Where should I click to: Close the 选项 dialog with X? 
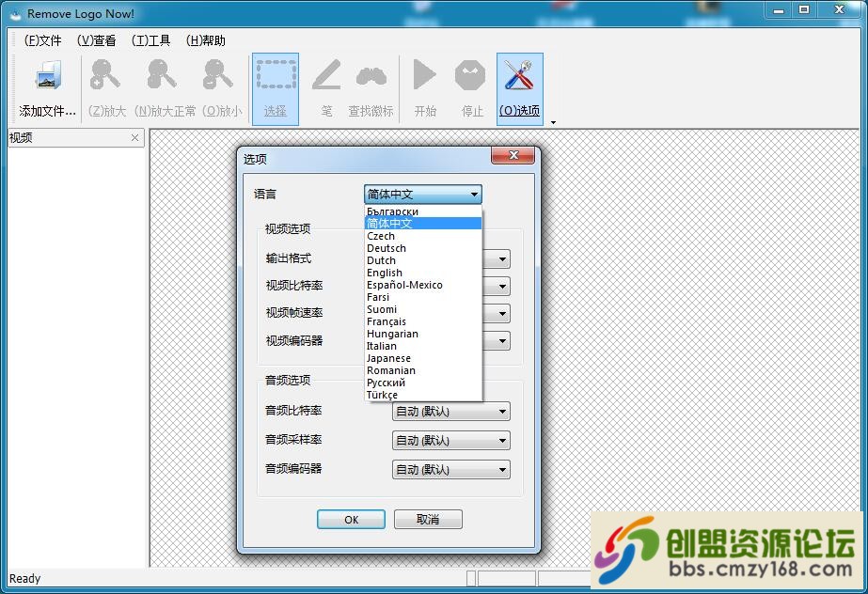513,155
